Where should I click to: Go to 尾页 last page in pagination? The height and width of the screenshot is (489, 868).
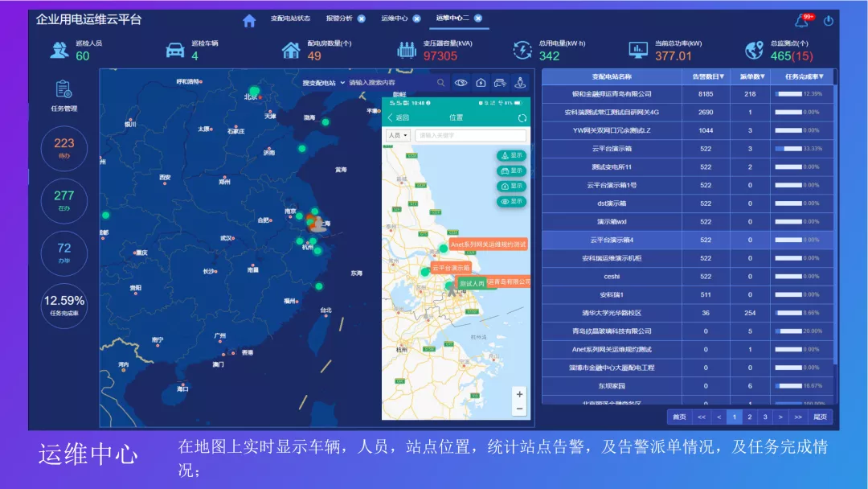coord(821,417)
